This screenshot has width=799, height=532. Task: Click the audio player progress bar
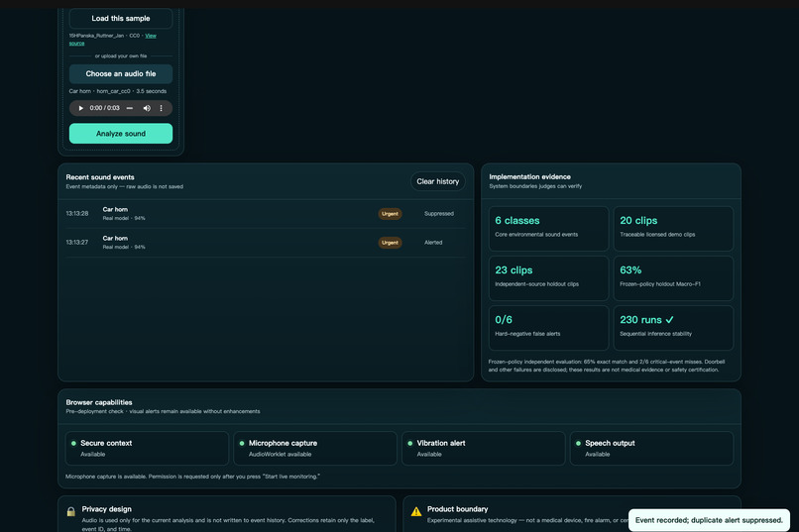130,108
